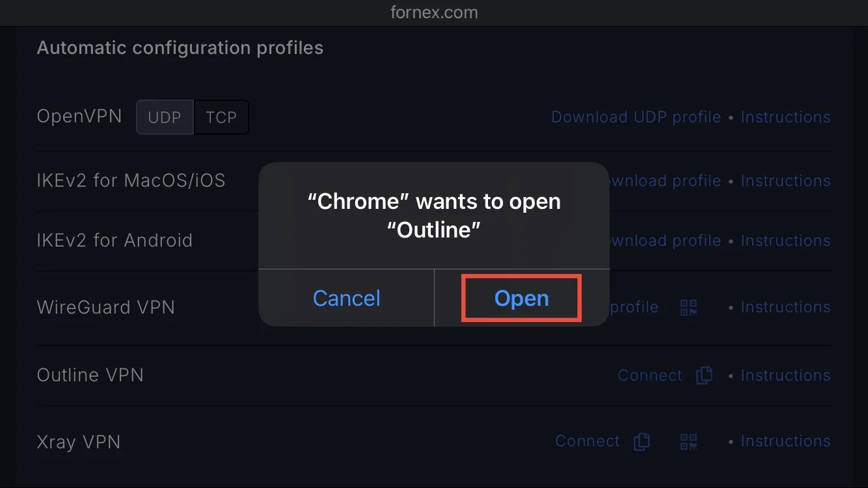Open Outline VPN Instructions link

point(785,375)
